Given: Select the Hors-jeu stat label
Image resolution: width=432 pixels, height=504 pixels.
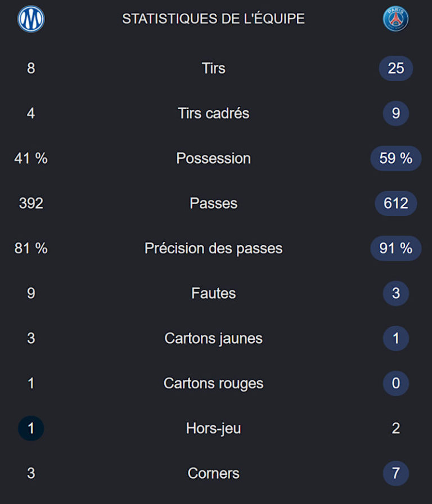Looking at the screenshot, I should tap(213, 429).
